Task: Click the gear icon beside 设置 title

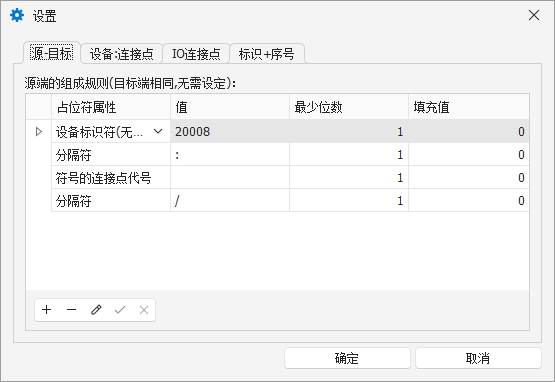Action: (x=17, y=16)
